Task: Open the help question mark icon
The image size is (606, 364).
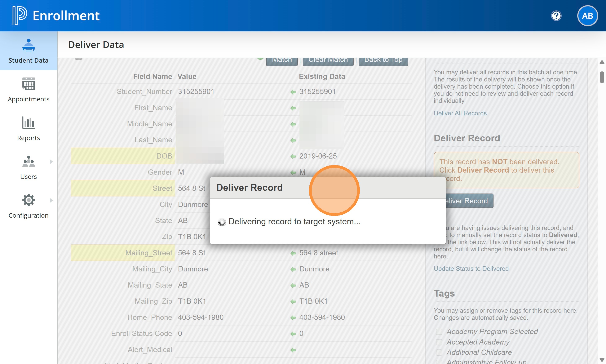Action: point(556,16)
